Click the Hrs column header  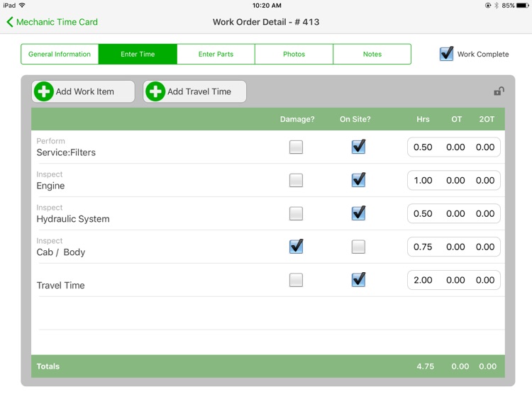point(423,119)
